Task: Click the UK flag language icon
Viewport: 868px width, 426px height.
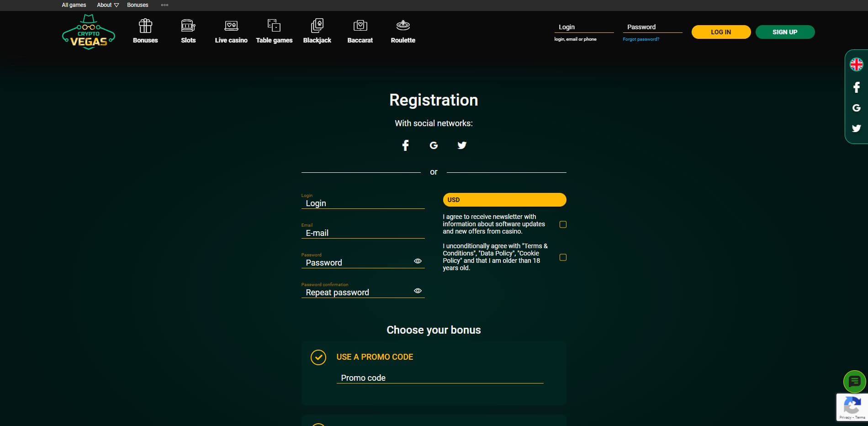Action: tap(857, 64)
